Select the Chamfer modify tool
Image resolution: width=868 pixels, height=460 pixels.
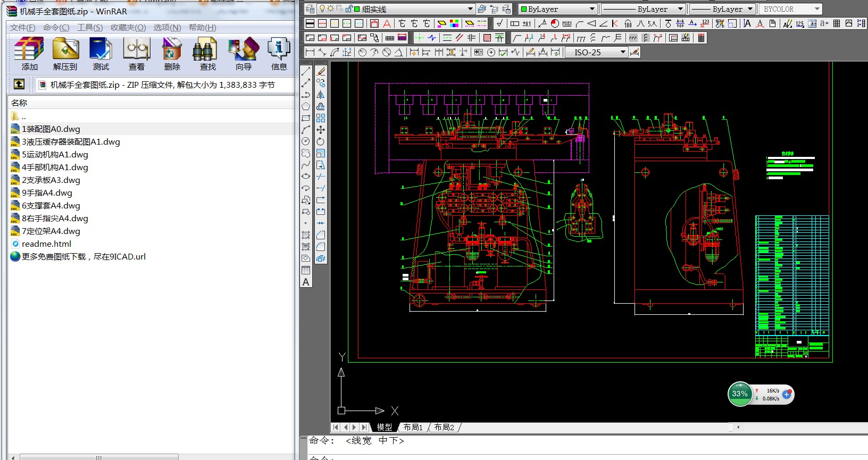[321, 235]
